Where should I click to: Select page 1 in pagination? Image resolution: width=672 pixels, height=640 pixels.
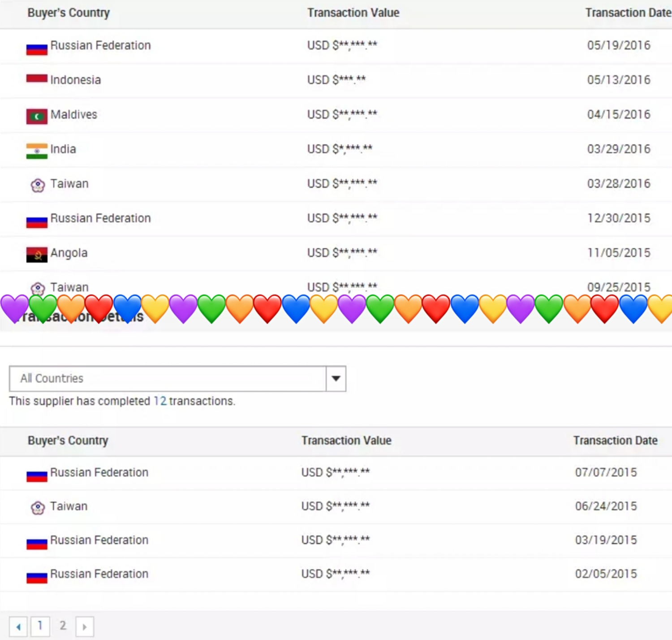click(40, 626)
